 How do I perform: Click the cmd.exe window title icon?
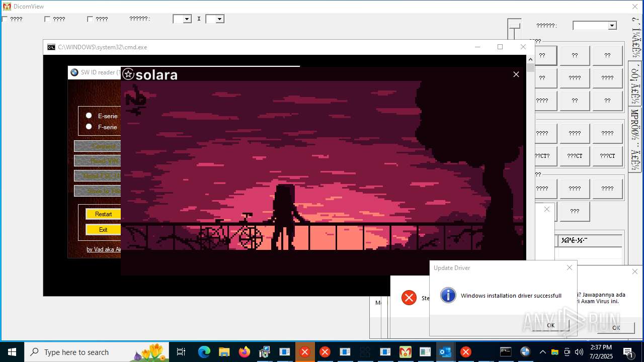(x=51, y=47)
